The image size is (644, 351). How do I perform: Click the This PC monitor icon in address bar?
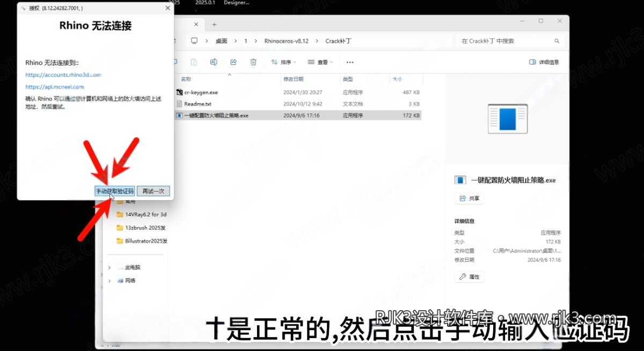(194, 41)
